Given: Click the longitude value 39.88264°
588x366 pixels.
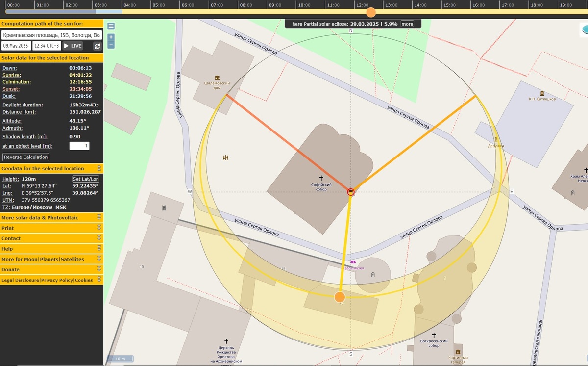Looking at the screenshot, I should (85, 193).
